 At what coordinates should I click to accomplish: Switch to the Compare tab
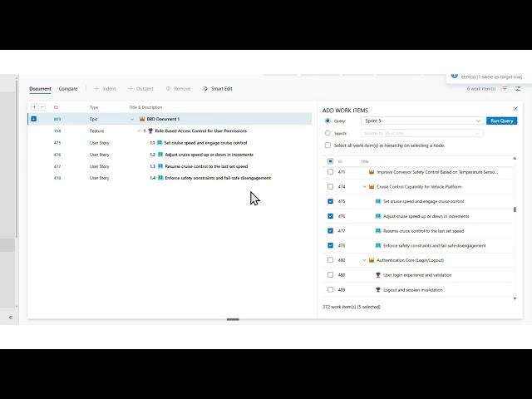[x=68, y=89]
